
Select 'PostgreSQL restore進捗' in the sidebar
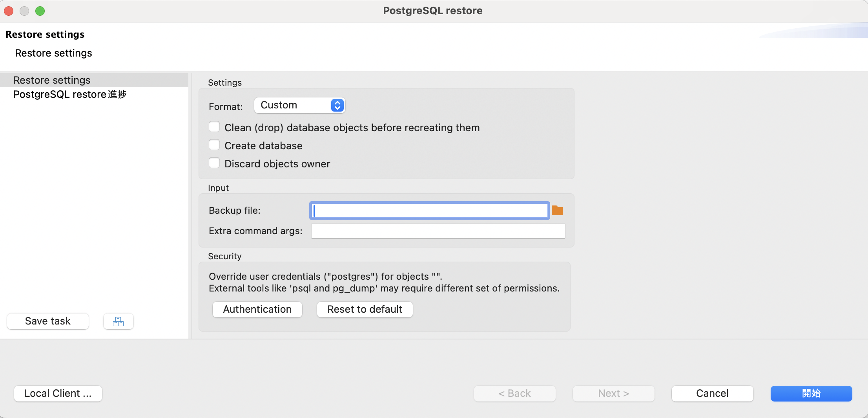point(69,94)
